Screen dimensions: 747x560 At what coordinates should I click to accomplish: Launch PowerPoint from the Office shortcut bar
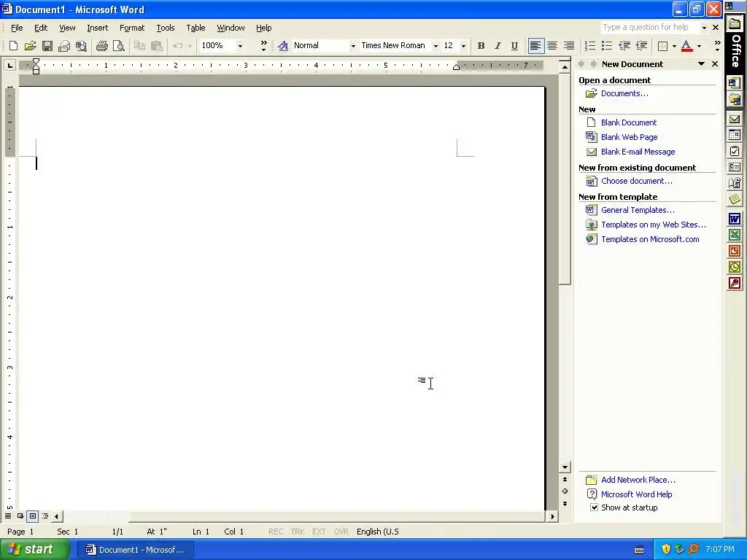tap(734, 251)
